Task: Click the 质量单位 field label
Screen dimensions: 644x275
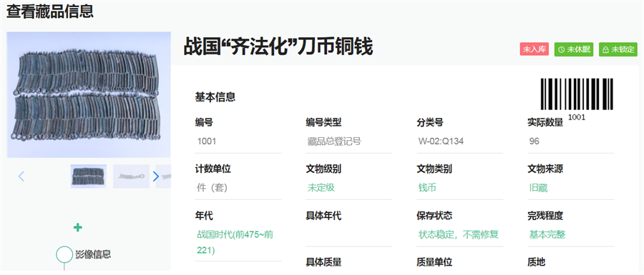Action: pyautogui.click(x=434, y=262)
